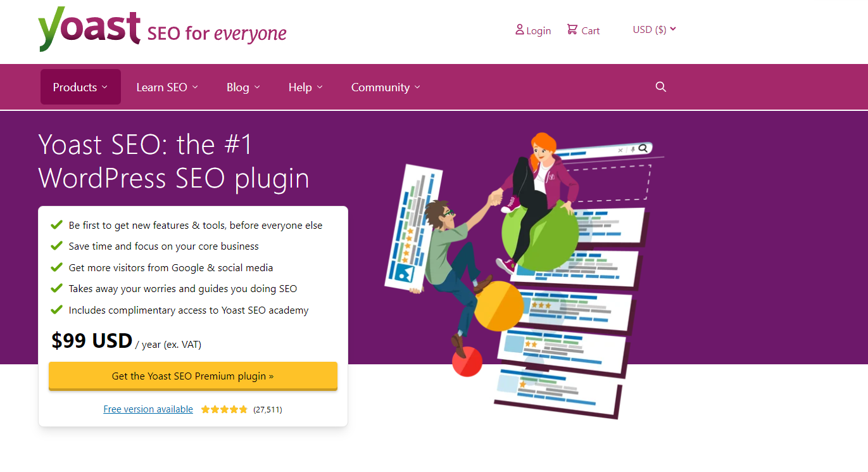
Task: Click "/ year (ex. VAT)" text
Action: pyautogui.click(x=168, y=345)
